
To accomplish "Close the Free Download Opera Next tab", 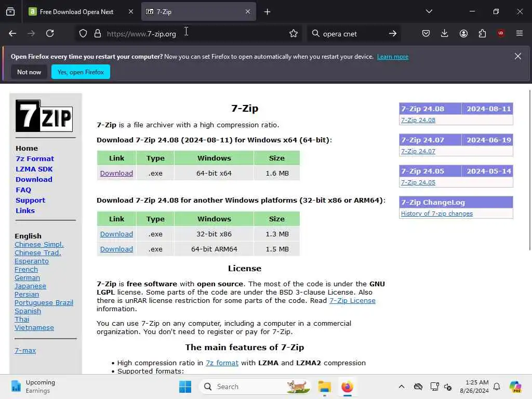I will tap(131, 11).
